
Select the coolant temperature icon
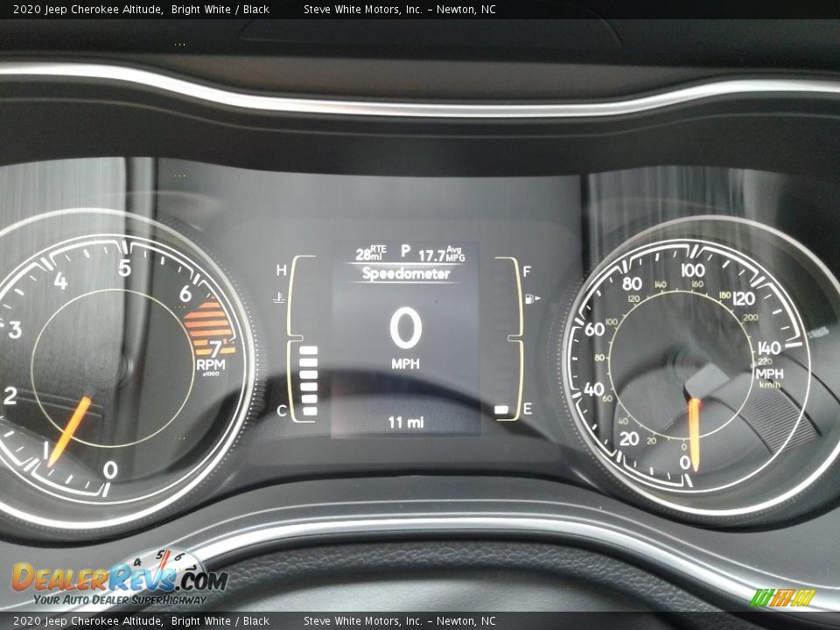pos(276,296)
